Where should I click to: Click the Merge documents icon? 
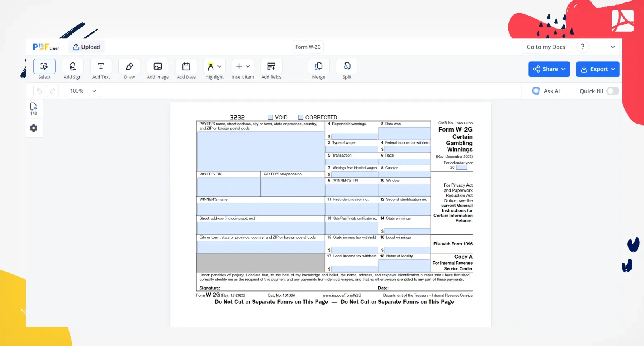coord(318,66)
